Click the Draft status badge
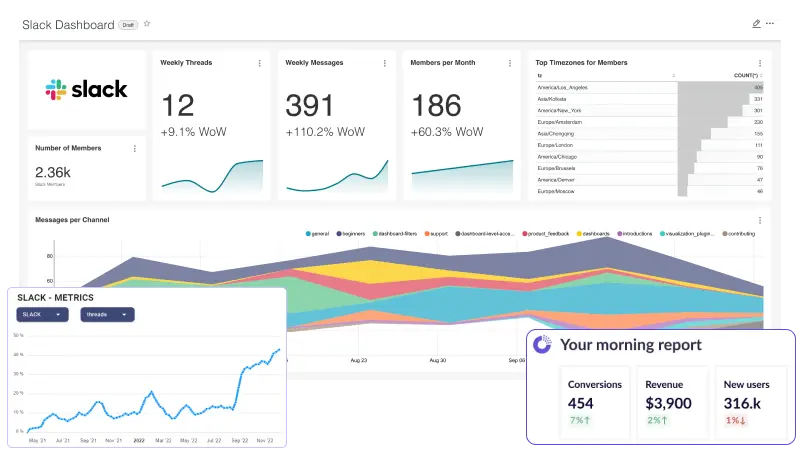This screenshot has height=454, width=800. click(x=128, y=24)
